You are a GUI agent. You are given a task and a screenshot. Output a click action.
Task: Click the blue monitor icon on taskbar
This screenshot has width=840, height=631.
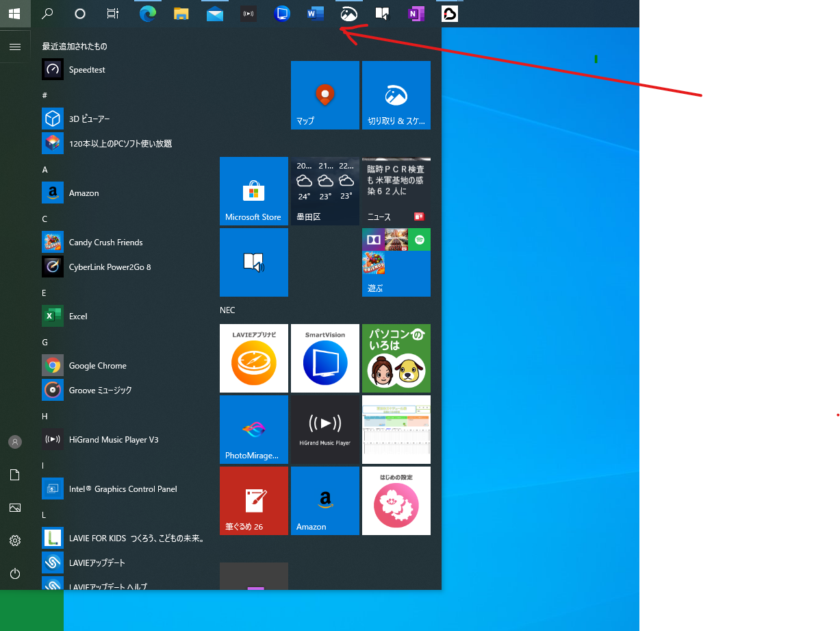point(282,14)
